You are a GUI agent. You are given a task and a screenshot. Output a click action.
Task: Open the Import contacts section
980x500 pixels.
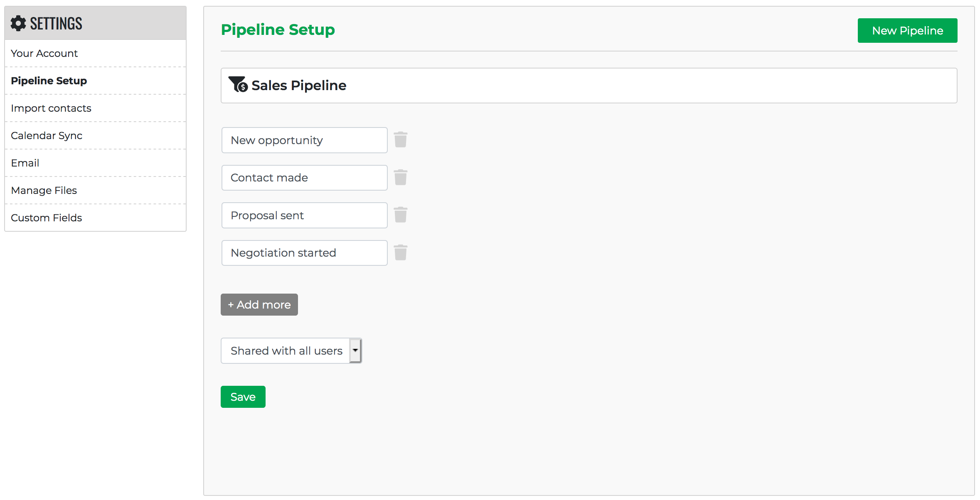pyautogui.click(x=51, y=108)
